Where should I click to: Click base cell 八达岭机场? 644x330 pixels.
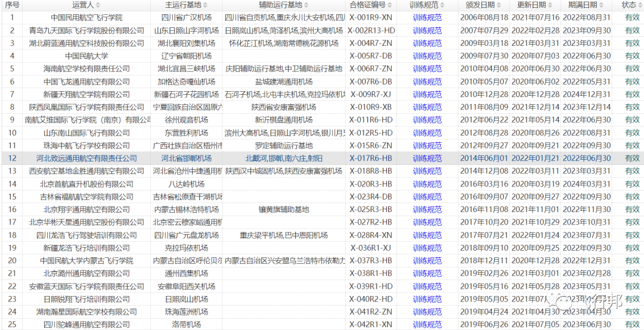(x=187, y=184)
